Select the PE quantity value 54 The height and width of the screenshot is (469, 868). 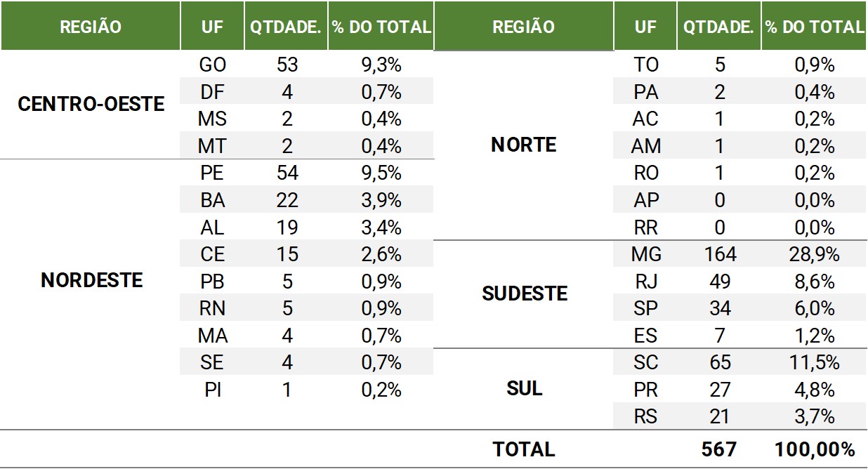[x=287, y=173]
